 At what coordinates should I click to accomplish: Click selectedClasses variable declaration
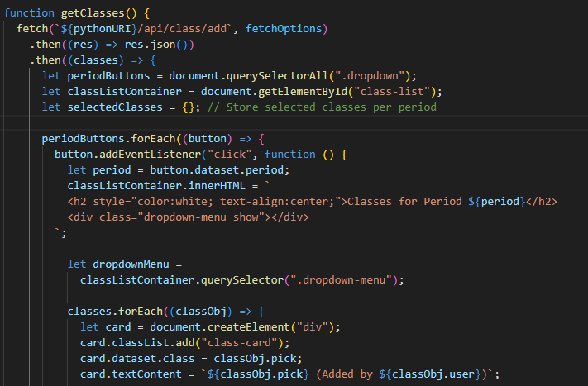pos(115,107)
